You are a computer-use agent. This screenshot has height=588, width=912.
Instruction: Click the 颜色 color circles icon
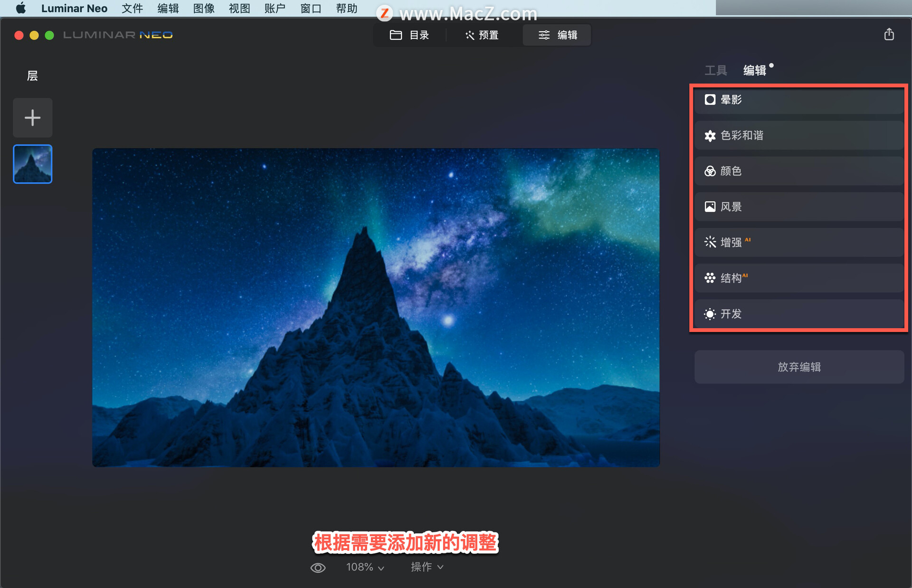[x=710, y=171]
